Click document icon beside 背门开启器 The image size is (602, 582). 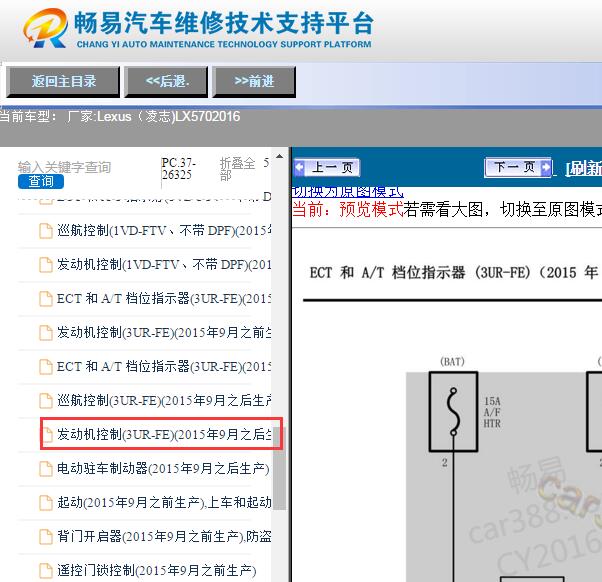[46, 537]
